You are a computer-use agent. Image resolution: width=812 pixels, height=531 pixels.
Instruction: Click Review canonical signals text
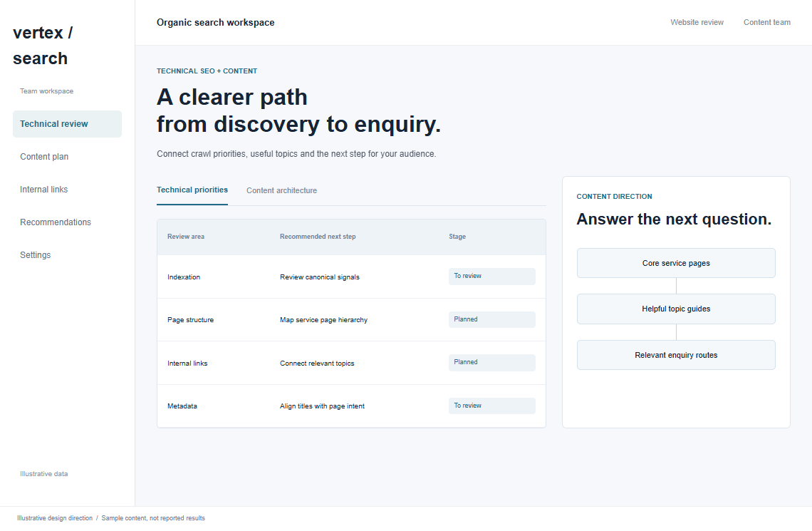tap(320, 277)
